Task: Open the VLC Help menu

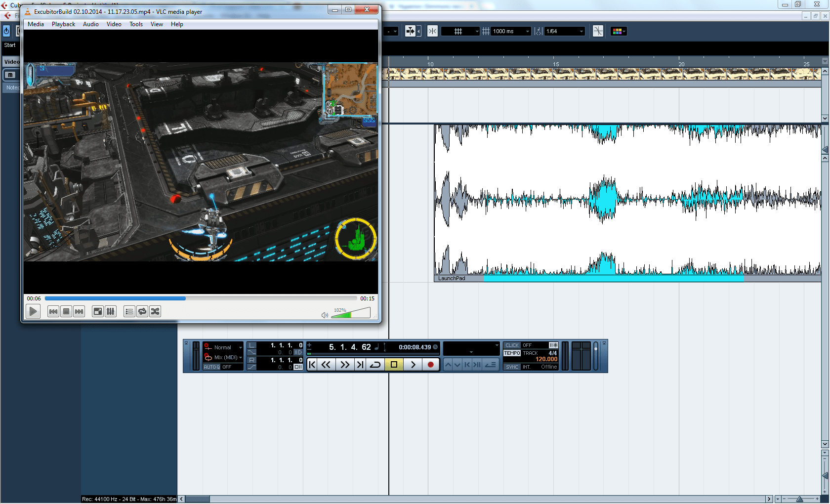Action: (x=177, y=24)
